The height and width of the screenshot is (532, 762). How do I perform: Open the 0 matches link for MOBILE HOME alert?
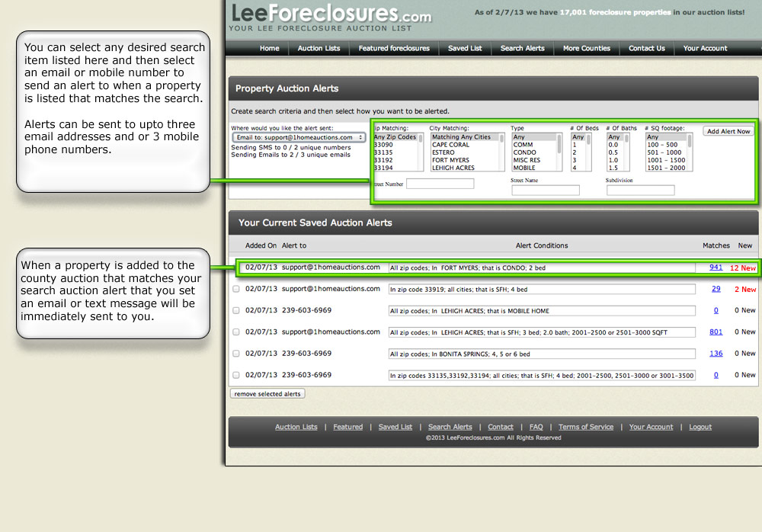click(x=716, y=310)
